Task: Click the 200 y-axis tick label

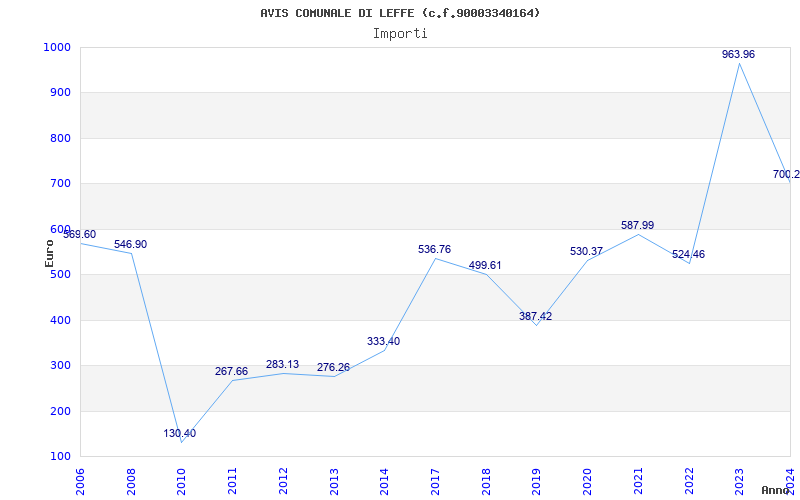Action: (60, 411)
